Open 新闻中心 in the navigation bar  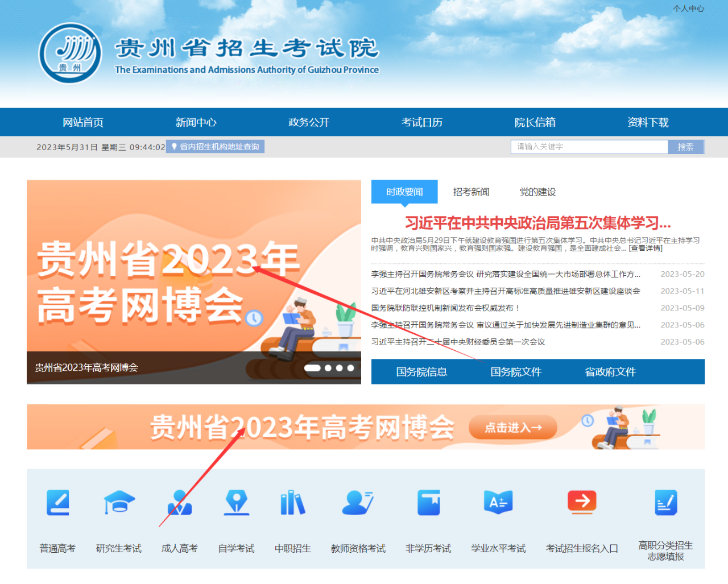coord(196,122)
